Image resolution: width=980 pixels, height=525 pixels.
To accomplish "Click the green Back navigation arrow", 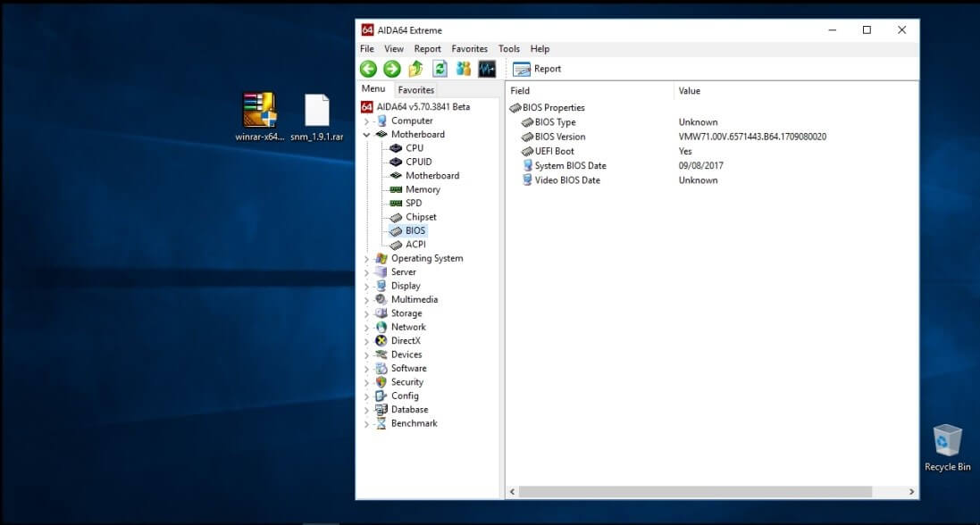I will [369, 68].
